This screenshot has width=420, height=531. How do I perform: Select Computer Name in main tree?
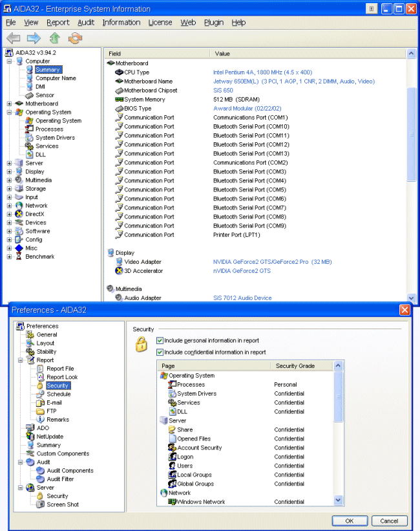56,78
